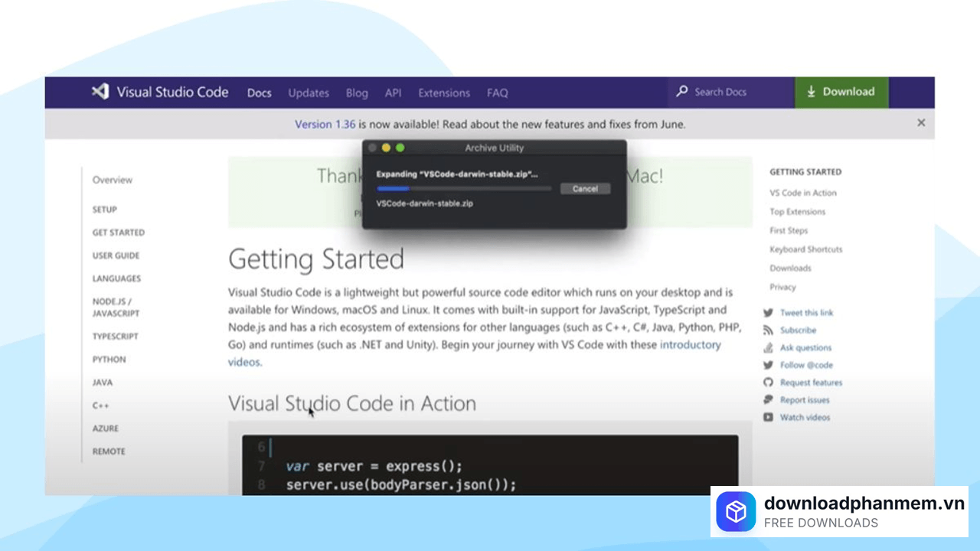Open the Version 1.36 release link

(325, 124)
